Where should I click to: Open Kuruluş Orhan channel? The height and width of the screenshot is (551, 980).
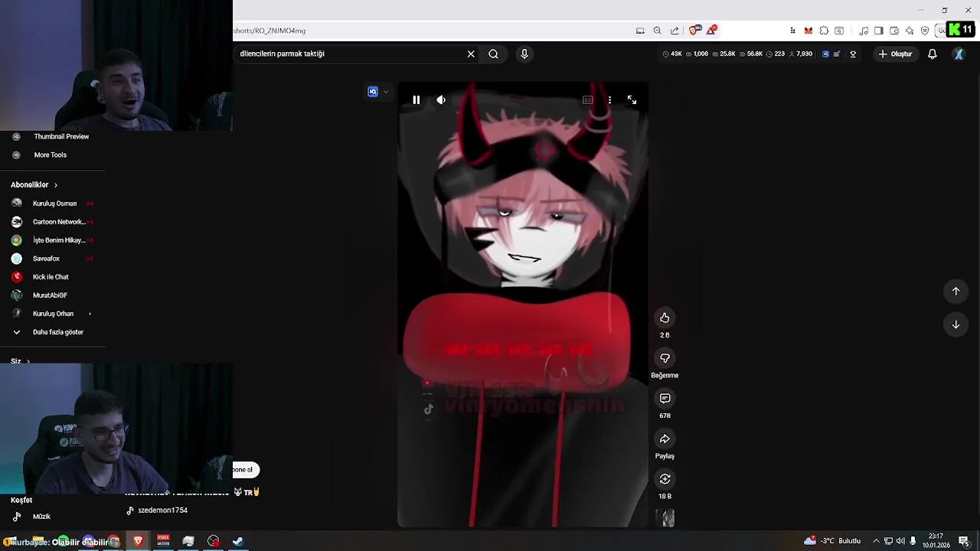52,314
